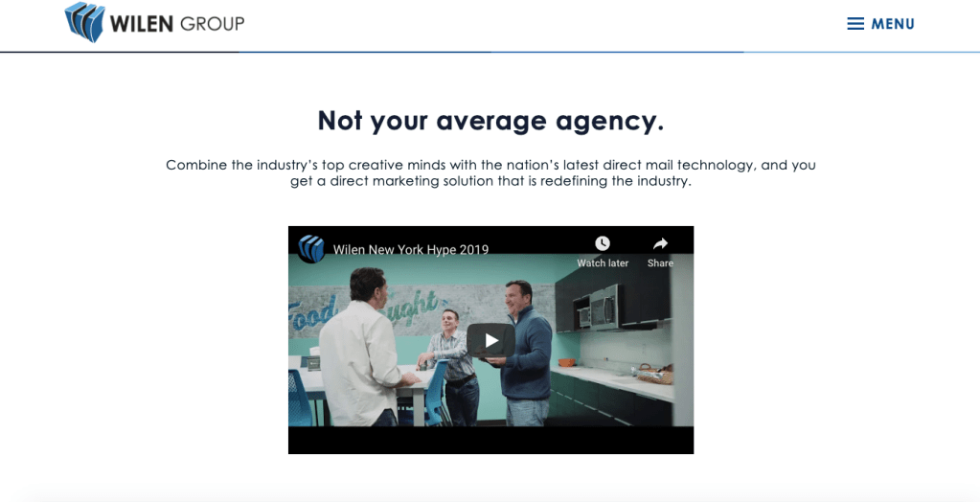The width and height of the screenshot is (980, 502).
Task: Select the 'Watch later' text label
Action: (603, 263)
